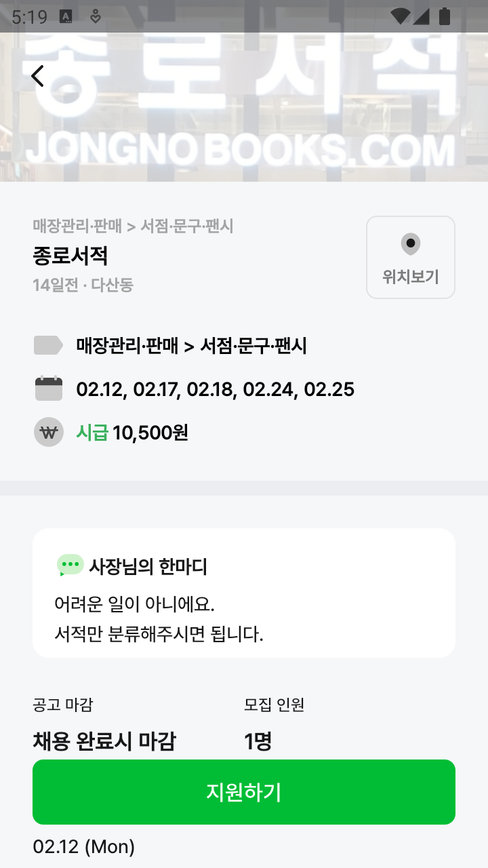The width and height of the screenshot is (488, 868).
Task: Tap the calendar icon beside the work dates
Action: point(48,389)
